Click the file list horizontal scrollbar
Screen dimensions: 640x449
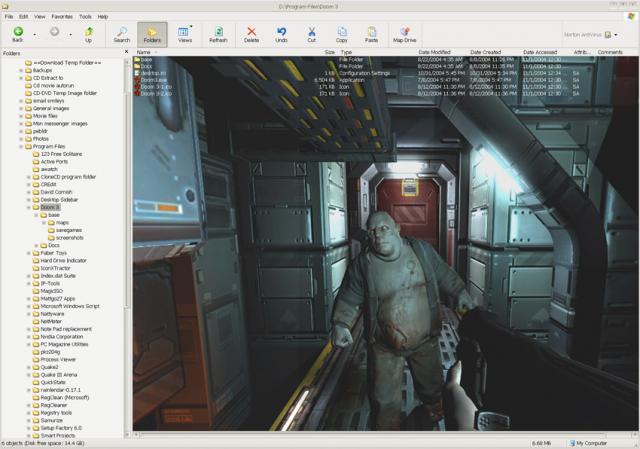(386, 435)
